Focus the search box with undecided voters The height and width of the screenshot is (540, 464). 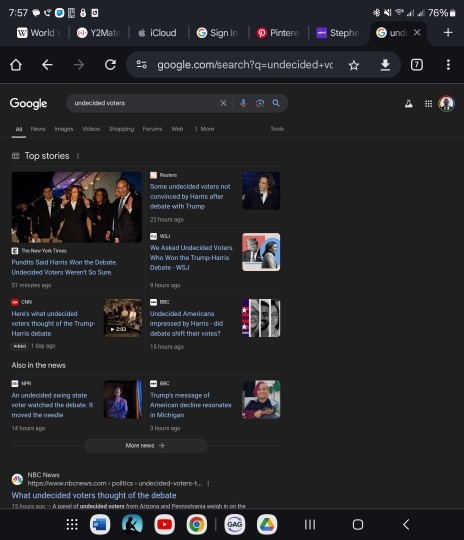coord(145,103)
